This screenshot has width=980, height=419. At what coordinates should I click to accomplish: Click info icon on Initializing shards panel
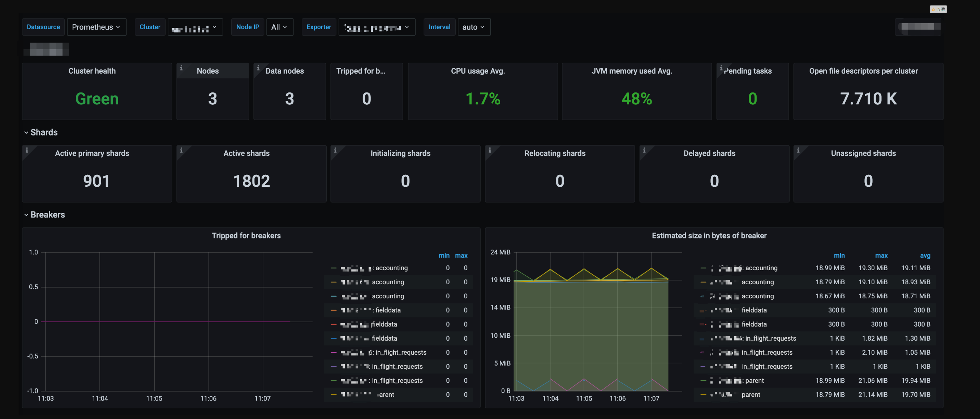click(x=335, y=150)
